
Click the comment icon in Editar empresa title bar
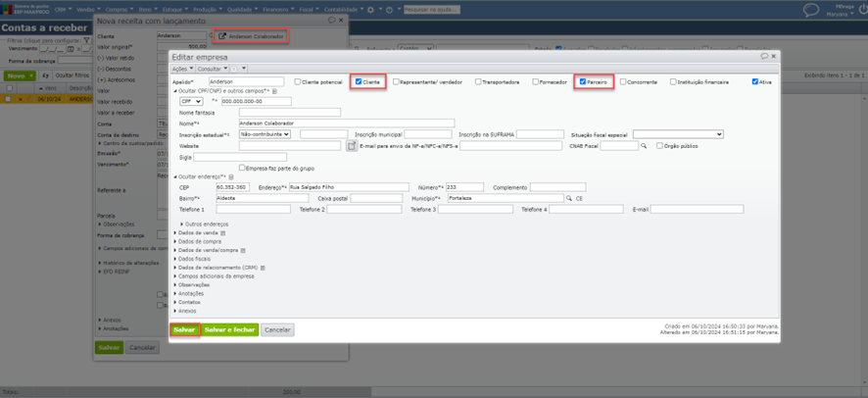click(764, 57)
